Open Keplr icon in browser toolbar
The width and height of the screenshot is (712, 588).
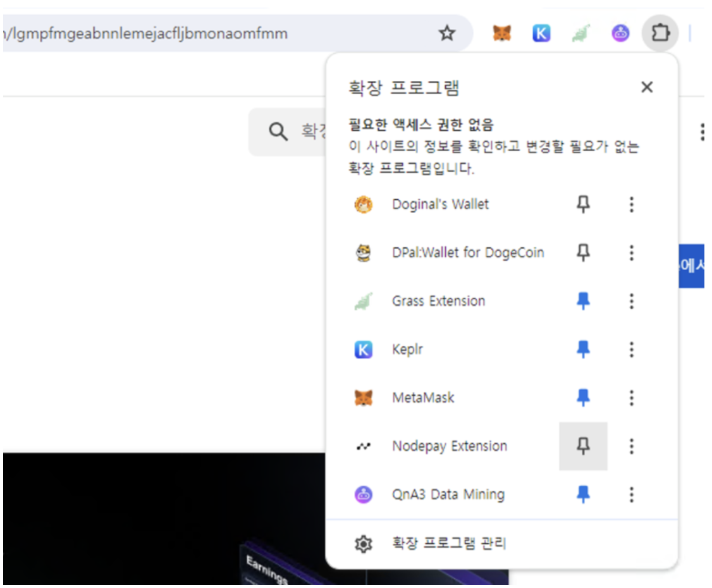541,33
